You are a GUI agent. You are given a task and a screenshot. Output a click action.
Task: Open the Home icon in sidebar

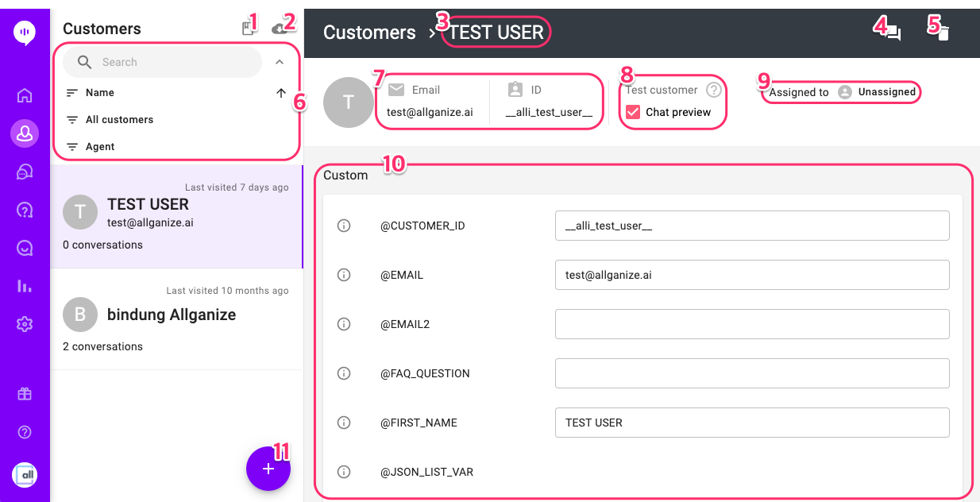pyautogui.click(x=25, y=96)
